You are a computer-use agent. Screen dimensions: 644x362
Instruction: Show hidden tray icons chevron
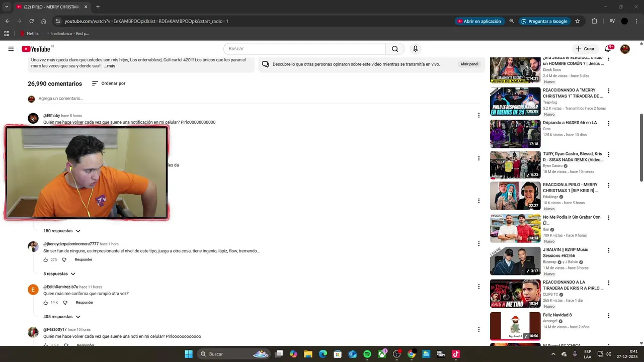553,354
